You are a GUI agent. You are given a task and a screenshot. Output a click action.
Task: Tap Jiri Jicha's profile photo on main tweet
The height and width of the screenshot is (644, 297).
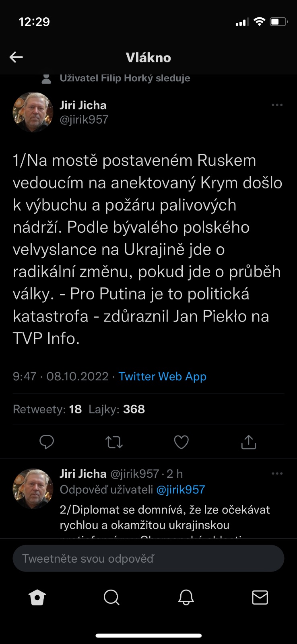tap(33, 112)
